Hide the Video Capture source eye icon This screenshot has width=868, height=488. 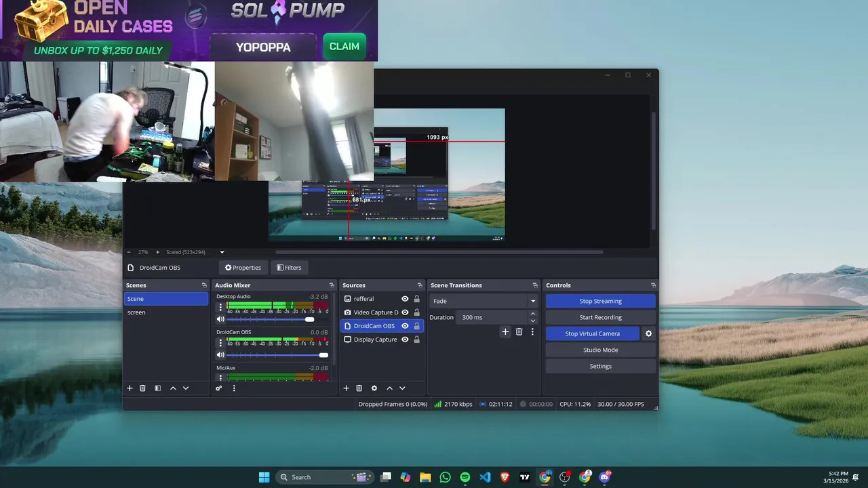pyautogui.click(x=405, y=312)
